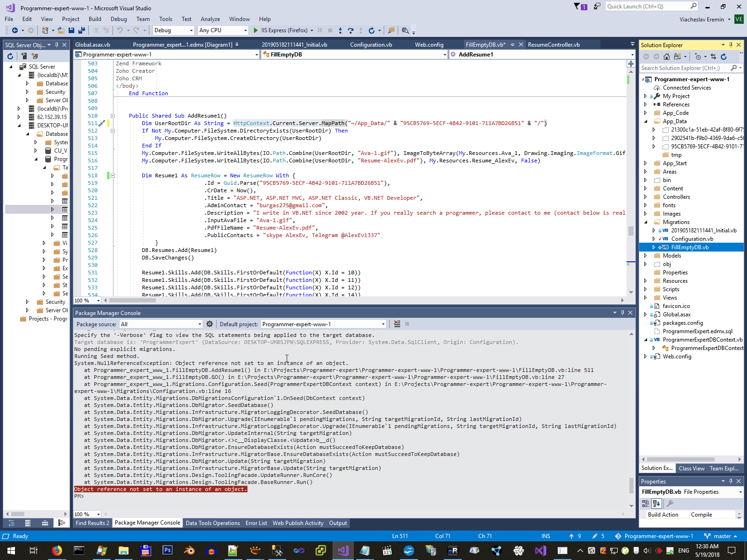The width and height of the screenshot is (747, 560).
Task: Click the Solution Explorer horizontal scrollbar
Action: click(691, 459)
